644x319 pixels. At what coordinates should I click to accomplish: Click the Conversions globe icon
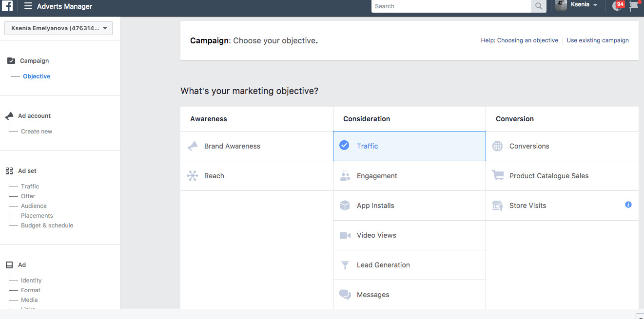497,146
